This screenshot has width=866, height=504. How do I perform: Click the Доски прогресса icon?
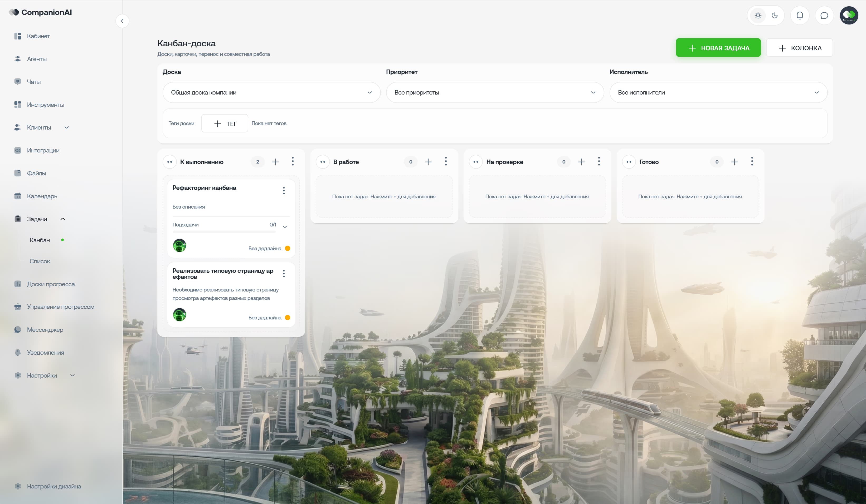(x=18, y=284)
